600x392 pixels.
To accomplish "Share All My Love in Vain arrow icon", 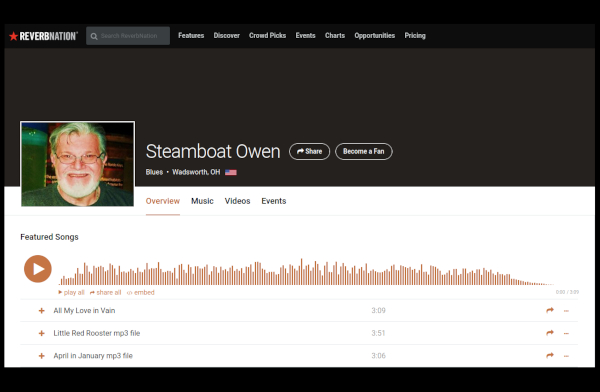I will [x=550, y=310].
